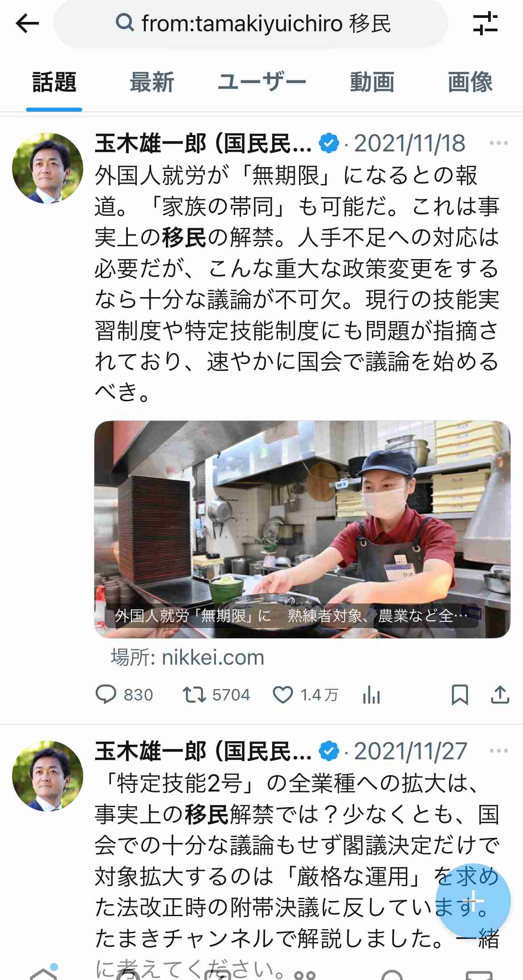Tap the back arrow icon
This screenshot has width=523, height=980.
tap(27, 23)
